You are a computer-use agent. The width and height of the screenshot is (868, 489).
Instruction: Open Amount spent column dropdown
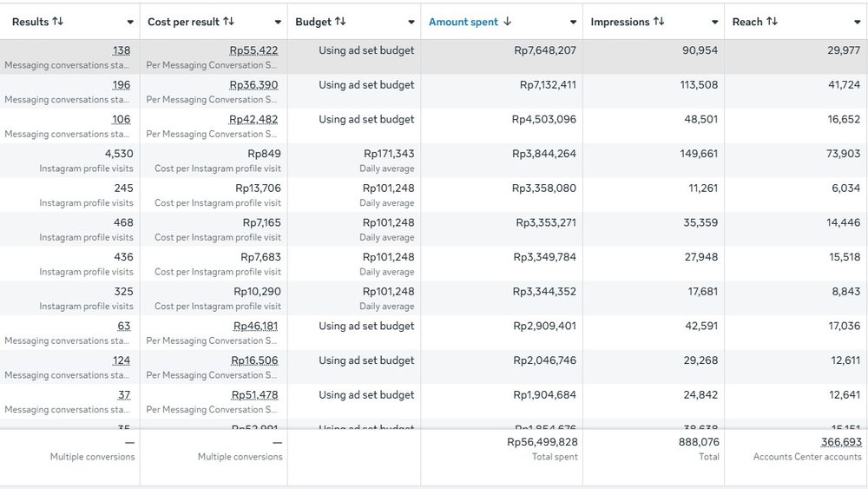point(573,23)
